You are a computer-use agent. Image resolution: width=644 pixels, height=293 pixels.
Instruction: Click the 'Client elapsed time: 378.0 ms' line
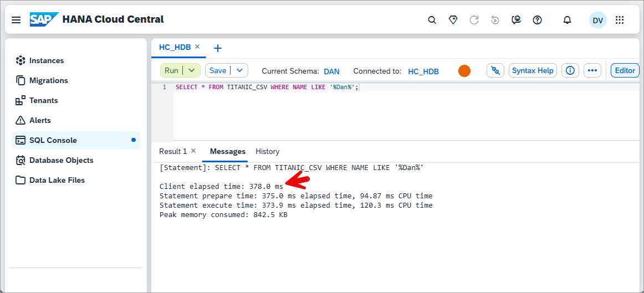[221, 186]
